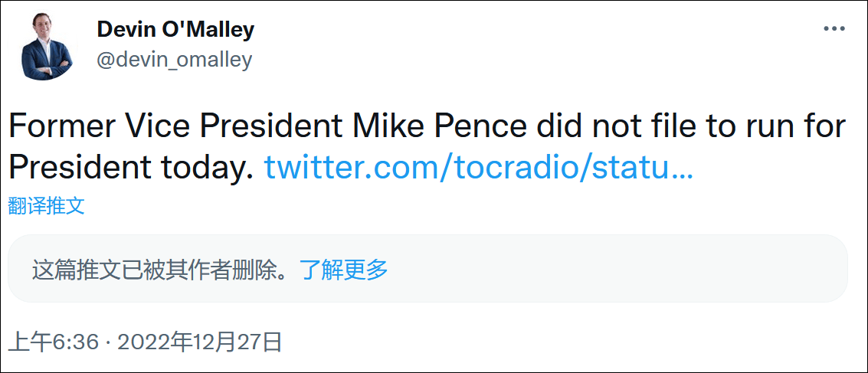Click blank space inside the deleted tweet card
The height and width of the screenshot is (373, 868).
(x=613, y=270)
